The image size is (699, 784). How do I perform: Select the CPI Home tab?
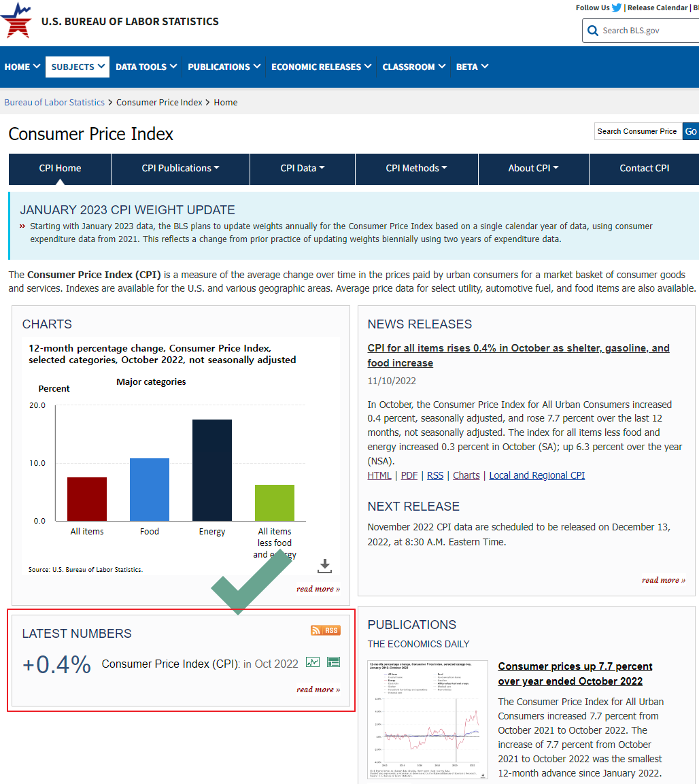click(60, 169)
